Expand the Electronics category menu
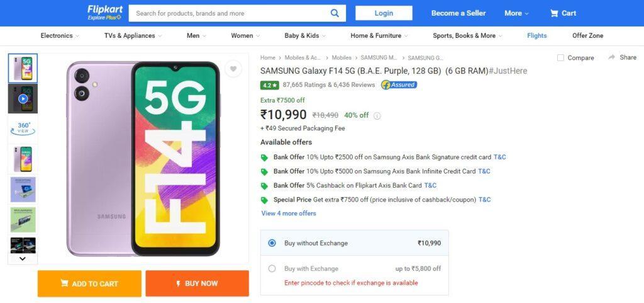644x303 pixels. pos(60,36)
